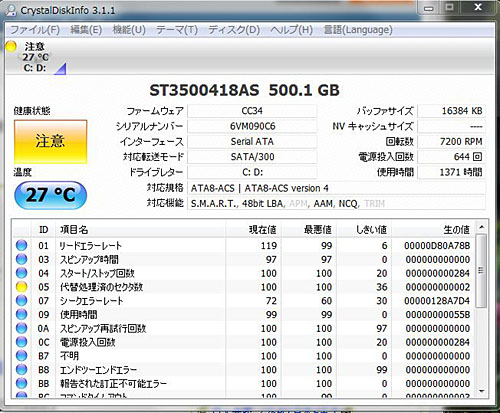Click blue status icon for ID 04
This screenshot has width=500, height=413.
[21, 273]
